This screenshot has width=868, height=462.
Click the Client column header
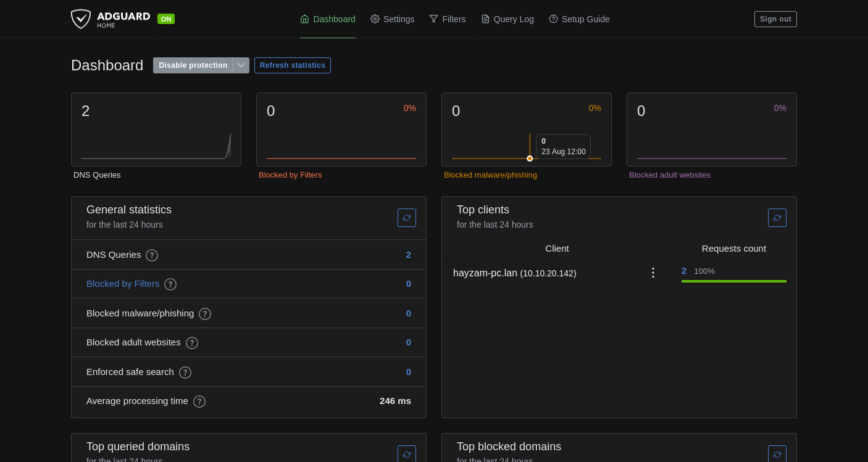point(557,249)
